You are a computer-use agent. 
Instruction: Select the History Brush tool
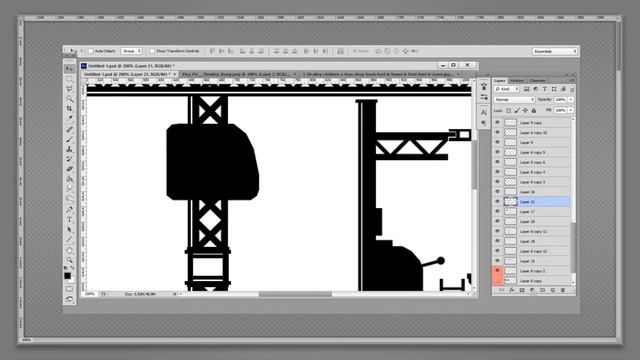(x=69, y=159)
